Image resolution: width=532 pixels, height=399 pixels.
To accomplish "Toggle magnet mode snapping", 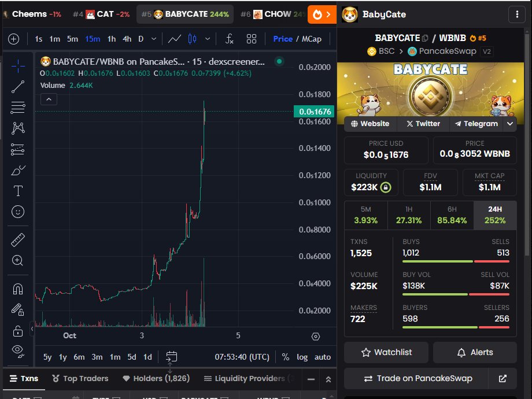I will pyautogui.click(x=18, y=289).
